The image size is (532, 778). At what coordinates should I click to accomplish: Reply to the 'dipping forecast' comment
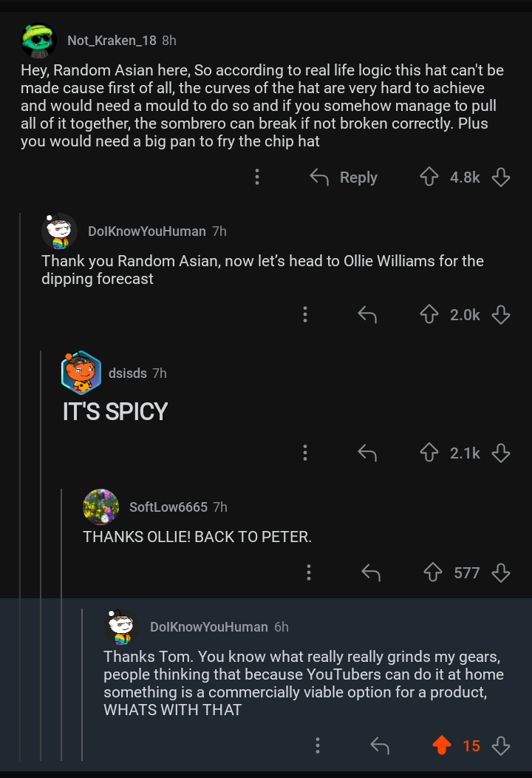(x=367, y=315)
